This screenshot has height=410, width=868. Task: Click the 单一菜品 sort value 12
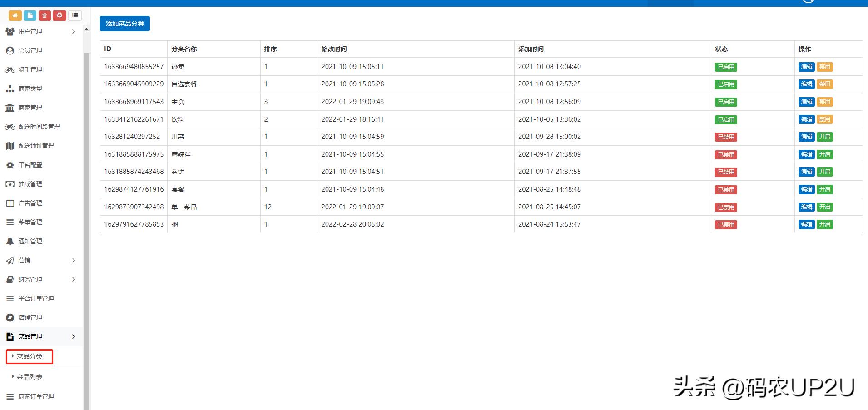(268, 207)
